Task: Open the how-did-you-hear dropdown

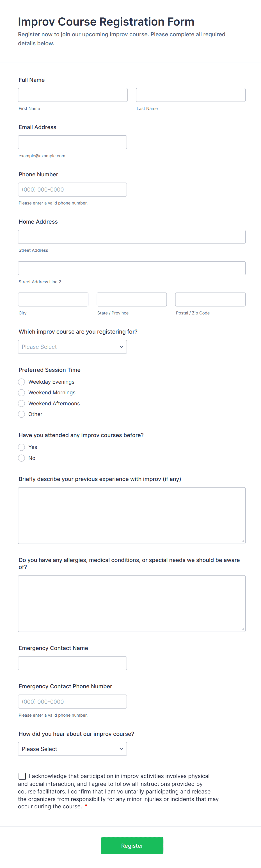Action: [x=72, y=749]
